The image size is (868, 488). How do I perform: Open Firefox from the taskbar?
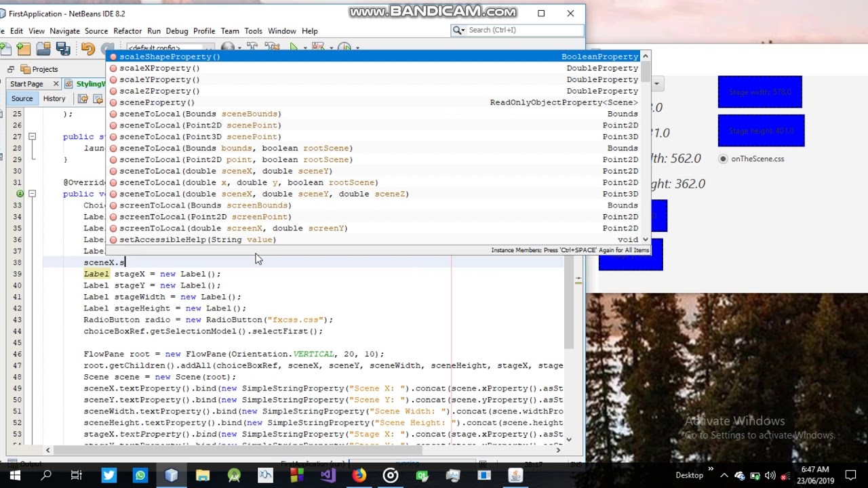(x=359, y=475)
